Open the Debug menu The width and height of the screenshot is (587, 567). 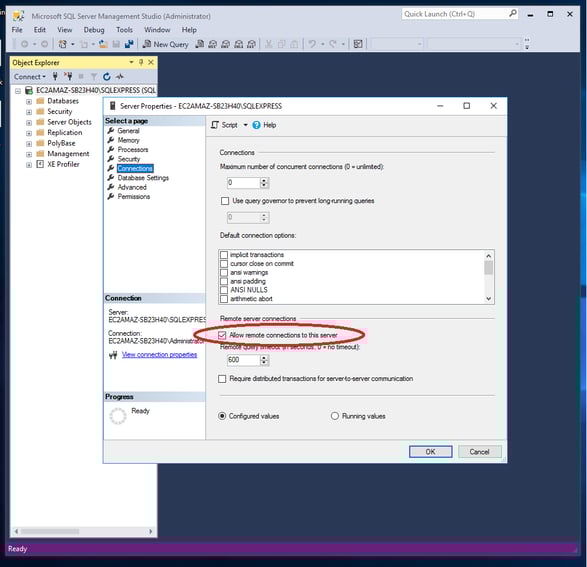click(94, 30)
